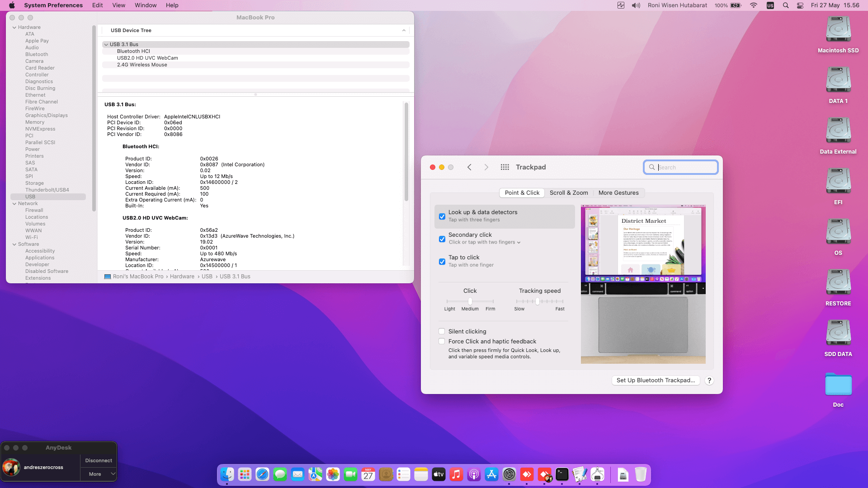The width and height of the screenshot is (868, 488).
Task: Enable Silent clicking
Action: tap(442, 331)
